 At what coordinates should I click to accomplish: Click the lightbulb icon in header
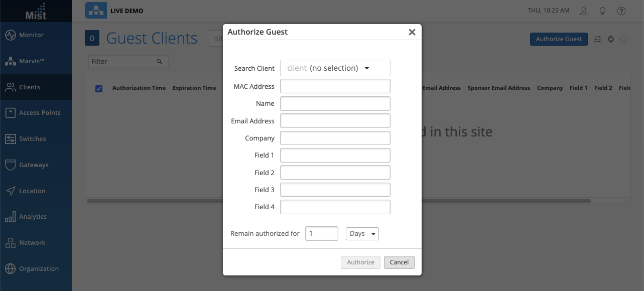[x=602, y=11]
